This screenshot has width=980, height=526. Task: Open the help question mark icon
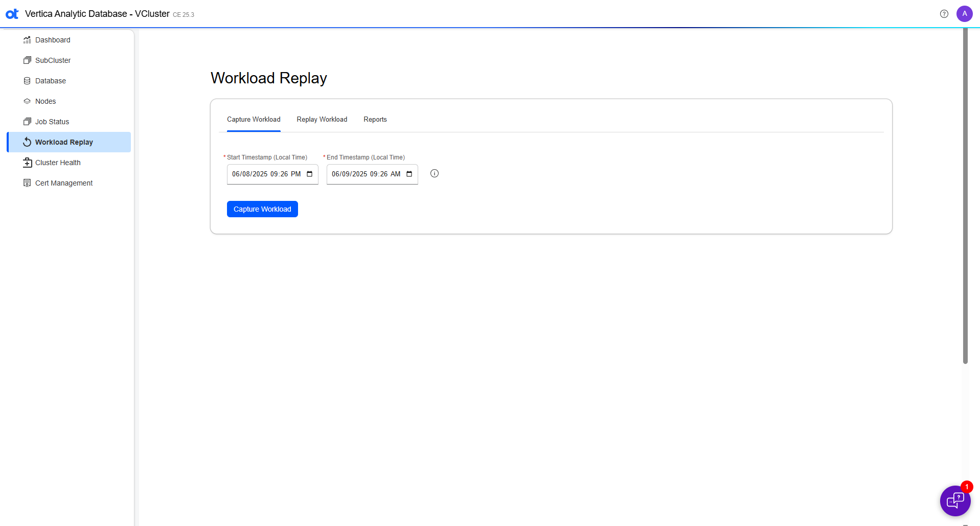pos(944,14)
